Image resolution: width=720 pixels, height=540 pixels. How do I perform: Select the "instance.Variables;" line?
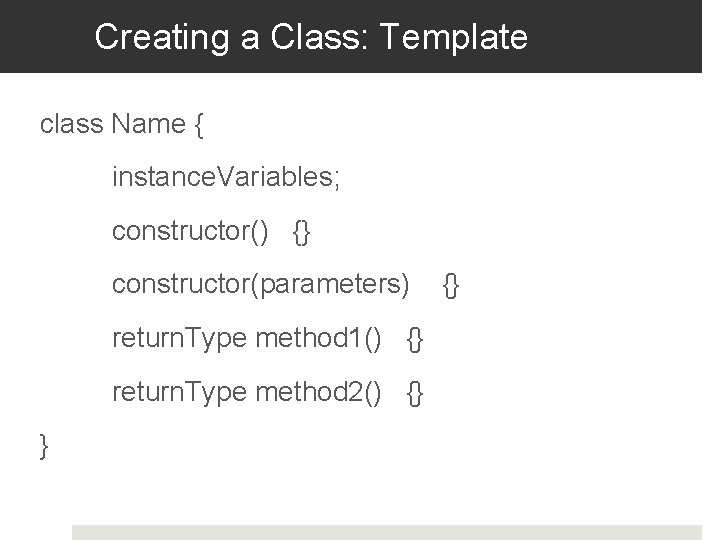pyautogui.click(x=226, y=178)
